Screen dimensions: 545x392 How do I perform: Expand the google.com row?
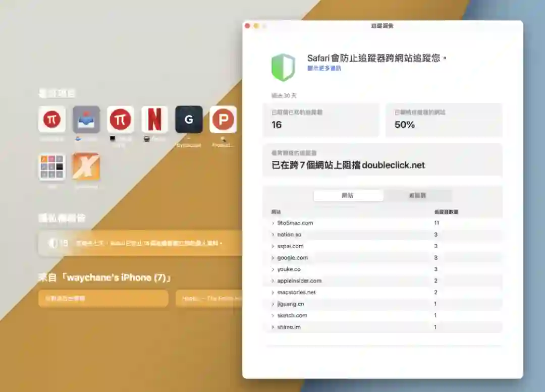[273, 258]
